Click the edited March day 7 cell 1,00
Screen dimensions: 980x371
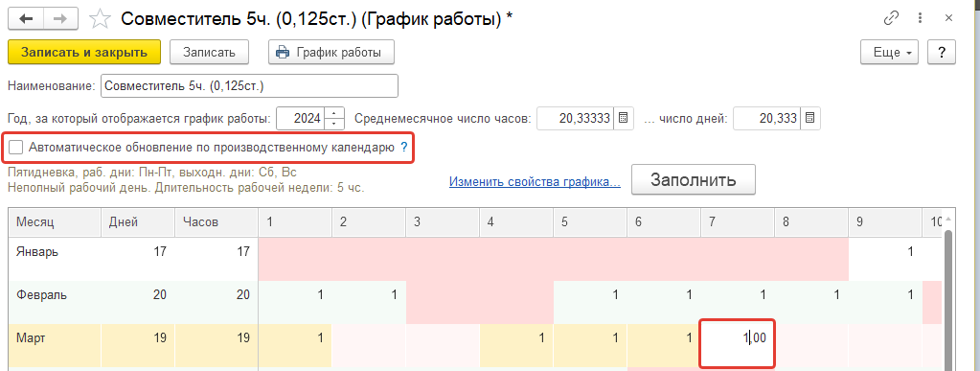[x=738, y=344]
